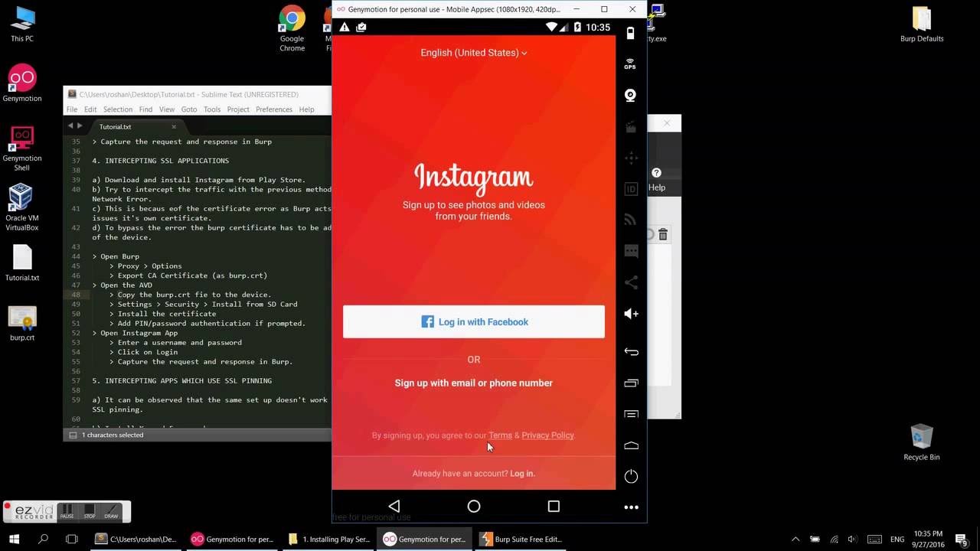Image resolution: width=980 pixels, height=551 pixels.
Task: Open the notification center icon in tray
Action: point(962,540)
